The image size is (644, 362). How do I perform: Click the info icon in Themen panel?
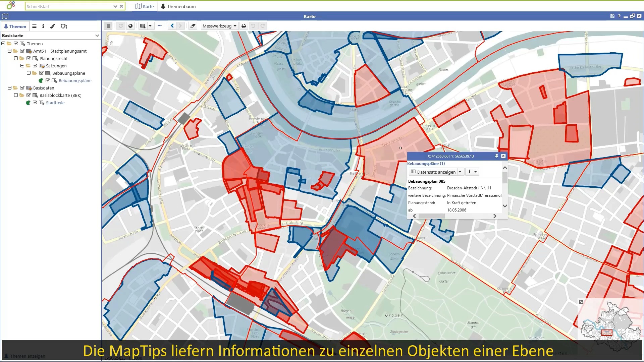(x=43, y=26)
